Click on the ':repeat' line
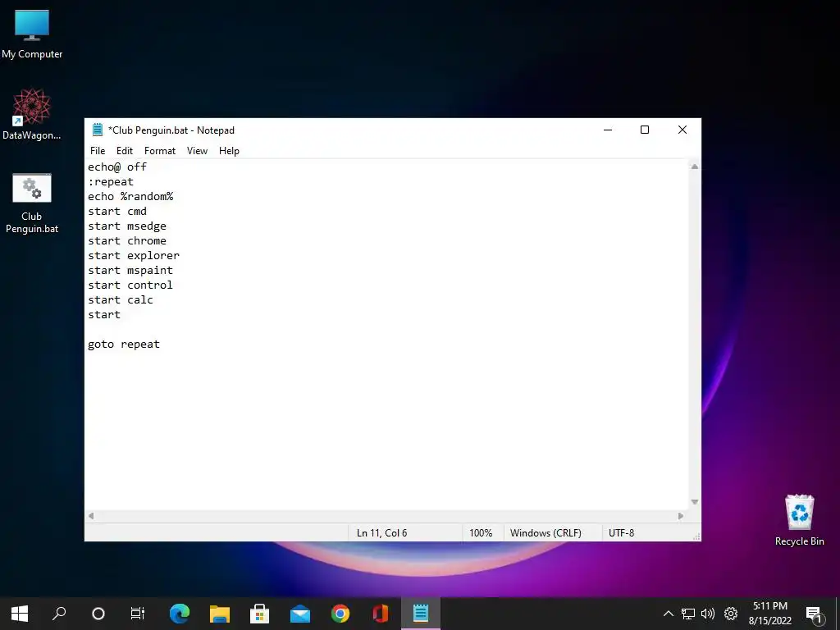This screenshot has width=840, height=630. click(111, 181)
